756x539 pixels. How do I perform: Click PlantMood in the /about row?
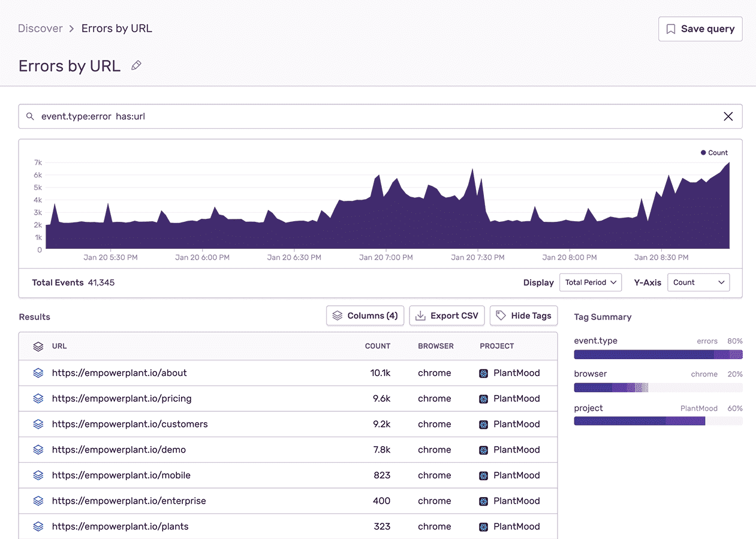pos(517,373)
